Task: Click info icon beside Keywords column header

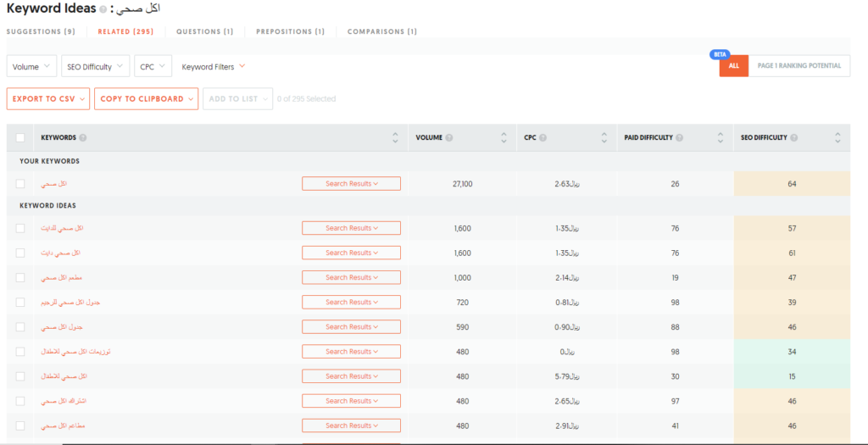Action: pyautogui.click(x=83, y=137)
